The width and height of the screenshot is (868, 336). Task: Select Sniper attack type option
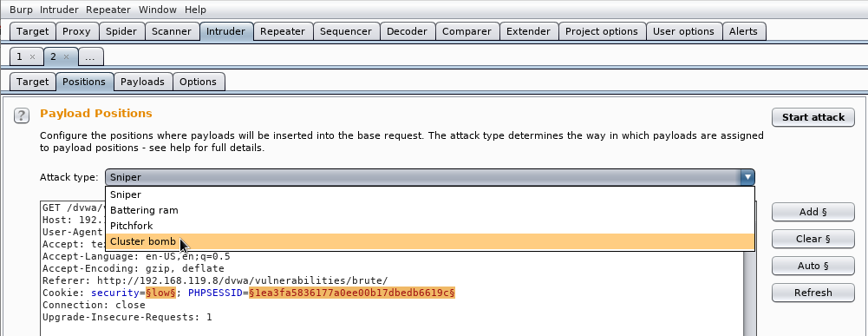tap(429, 194)
